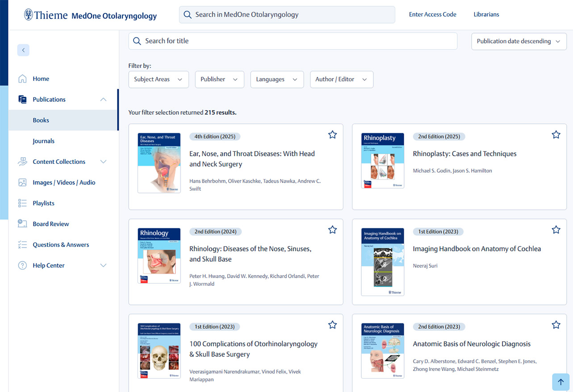Open the Images / Videos / Audio section
Screen dimensions: 573x392
[x=63, y=183]
